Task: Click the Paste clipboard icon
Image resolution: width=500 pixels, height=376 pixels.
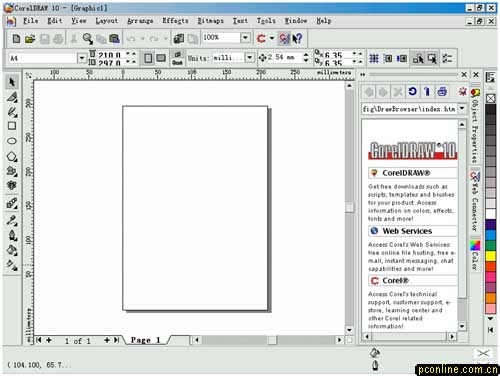Action: coord(115,39)
